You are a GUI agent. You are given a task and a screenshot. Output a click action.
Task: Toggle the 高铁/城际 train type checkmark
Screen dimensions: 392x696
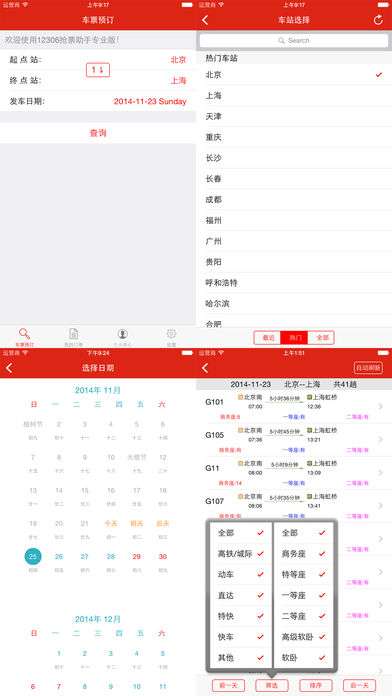pyautogui.click(x=260, y=554)
